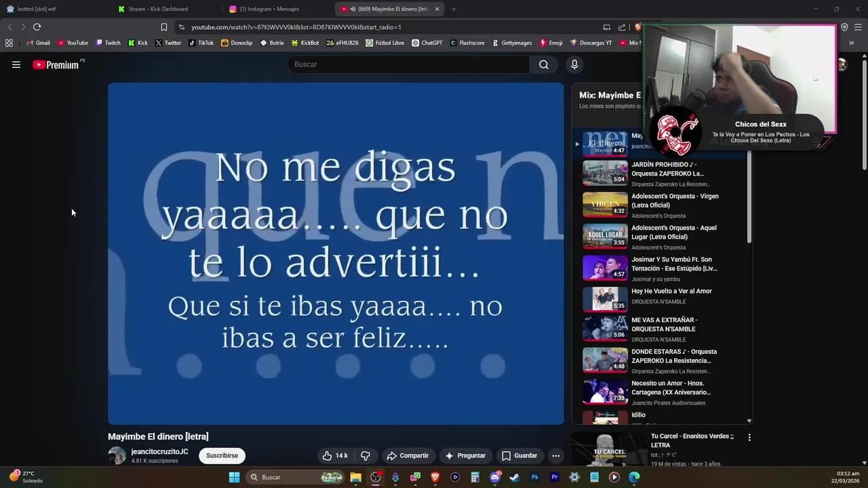Click the jeancitocruzitoJC channel avatar
The width and height of the screenshot is (868, 488).
117,455
